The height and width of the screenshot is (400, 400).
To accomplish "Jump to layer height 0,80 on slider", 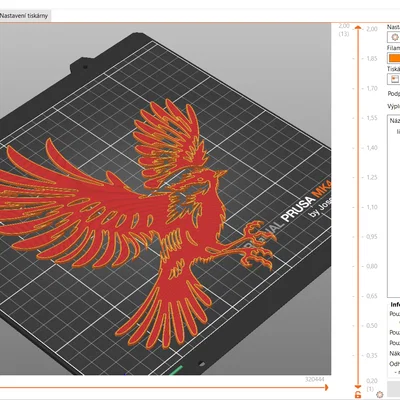I will (372, 266).
